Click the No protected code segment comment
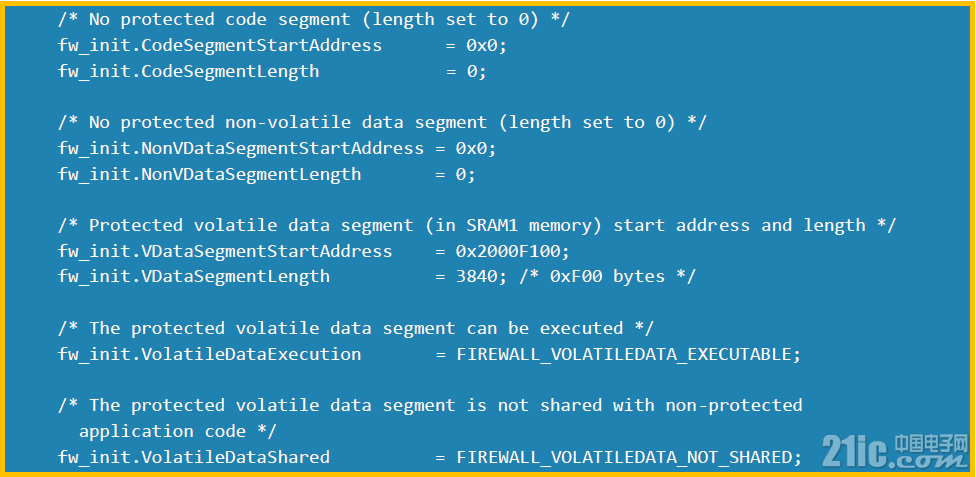 point(314,19)
